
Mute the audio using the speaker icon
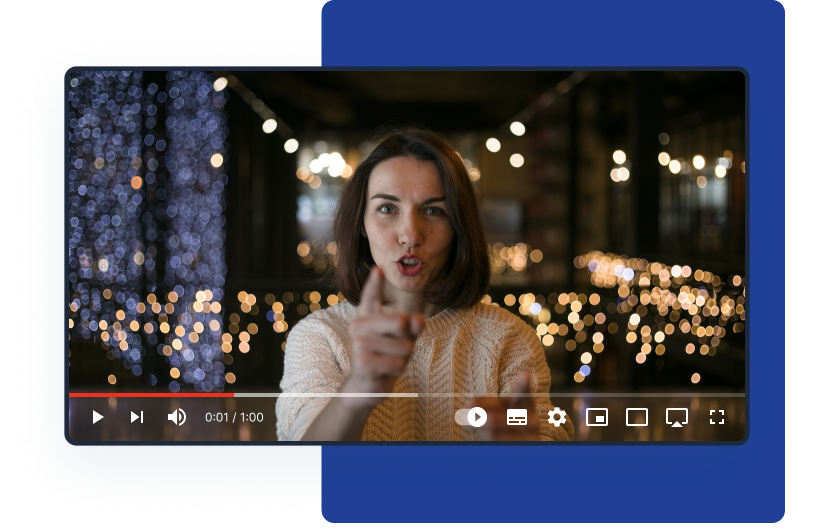[x=177, y=417]
